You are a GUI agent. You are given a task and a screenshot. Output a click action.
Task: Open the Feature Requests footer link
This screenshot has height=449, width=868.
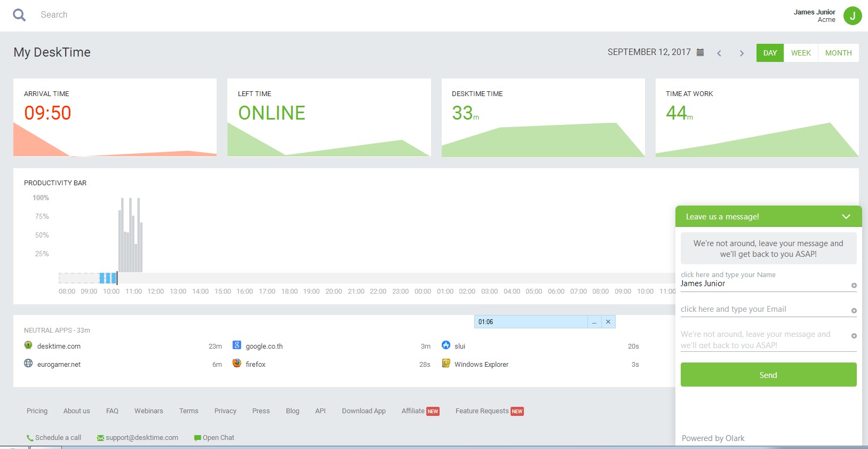482,411
